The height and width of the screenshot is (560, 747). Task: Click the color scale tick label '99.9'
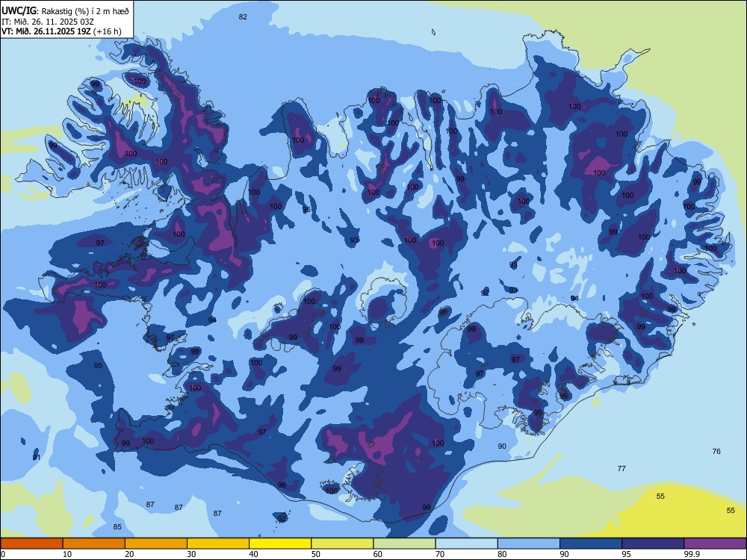tap(692, 554)
